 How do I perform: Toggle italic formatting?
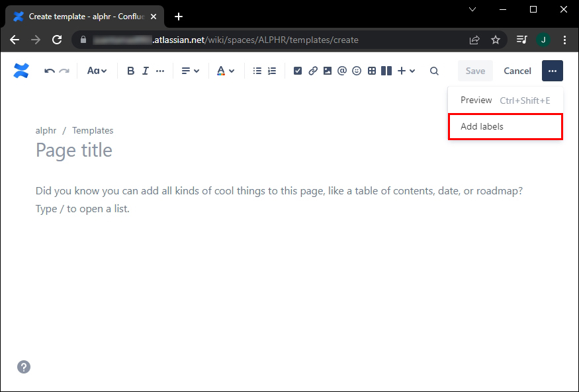(x=145, y=71)
